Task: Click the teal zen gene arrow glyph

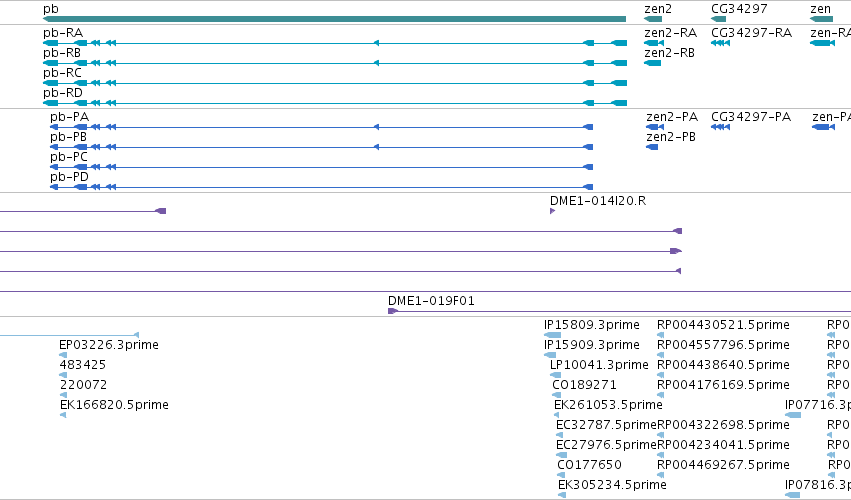Action: point(821,19)
